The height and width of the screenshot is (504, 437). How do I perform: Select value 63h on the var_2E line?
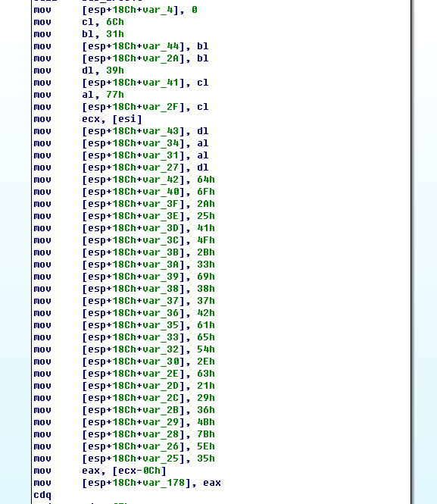pos(206,374)
